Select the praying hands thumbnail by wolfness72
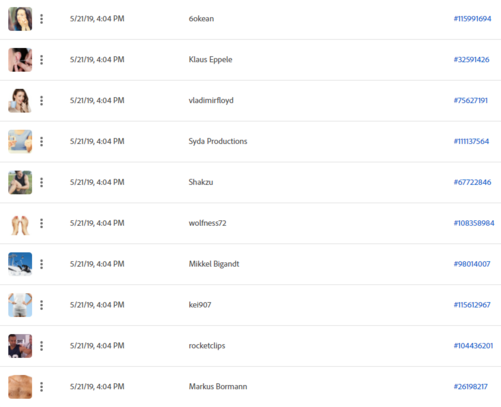Viewport: 501px width, 407px height. coord(20,225)
